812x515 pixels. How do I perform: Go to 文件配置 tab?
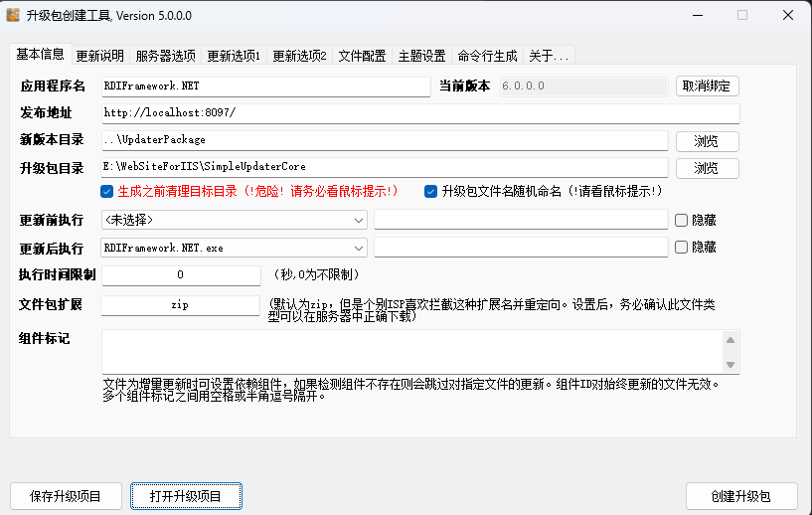[x=362, y=56]
